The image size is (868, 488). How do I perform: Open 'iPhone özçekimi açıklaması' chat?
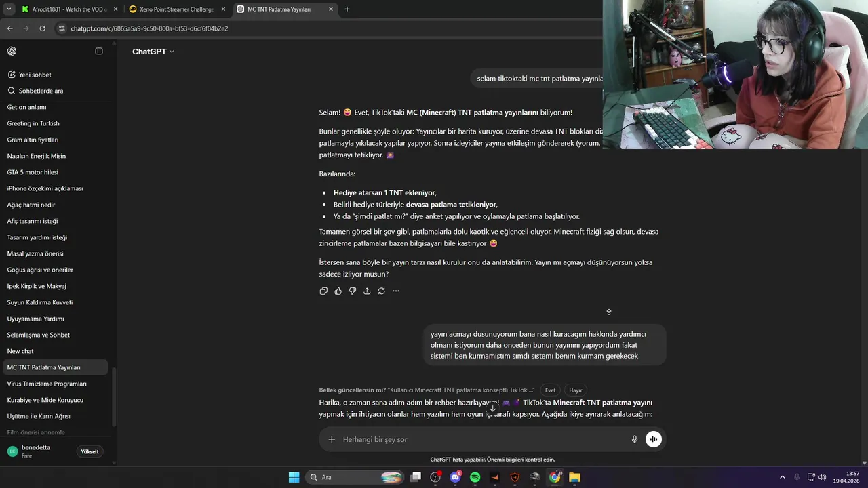pyautogui.click(x=56, y=188)
